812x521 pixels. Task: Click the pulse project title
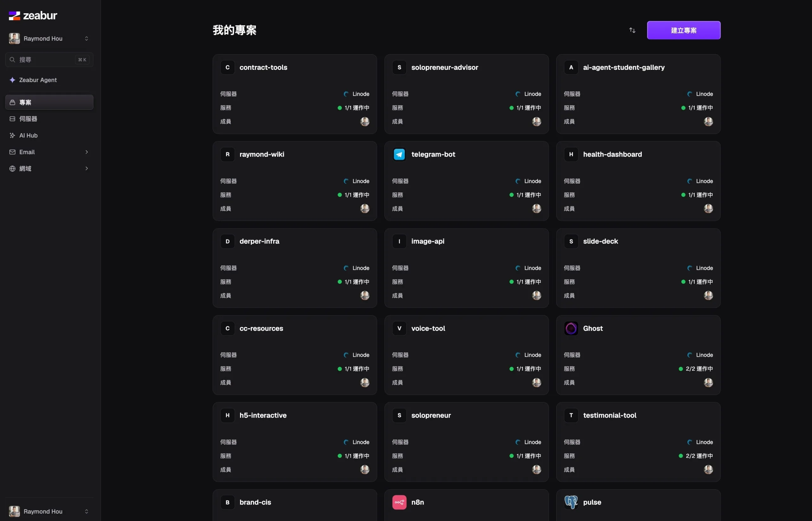592,502
